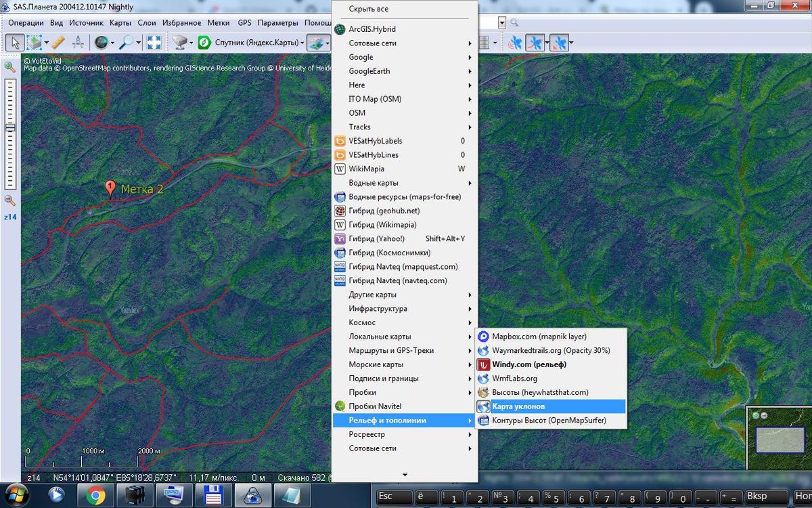Click the source (internet/cache) drive icon
This screenshot has height=508, width=812.
click(179, 43)
